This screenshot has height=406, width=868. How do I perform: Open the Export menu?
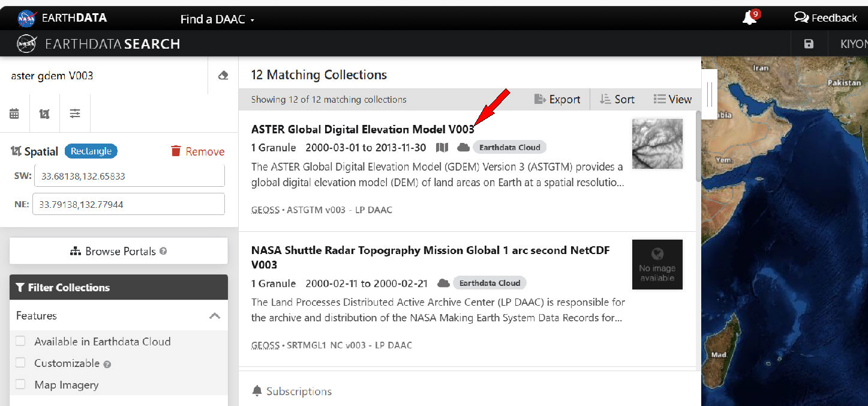tap(557, 100)
